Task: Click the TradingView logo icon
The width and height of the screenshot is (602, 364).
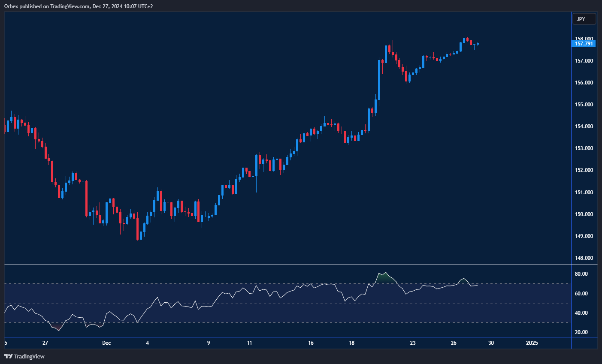Action: [x=8, y=356]
